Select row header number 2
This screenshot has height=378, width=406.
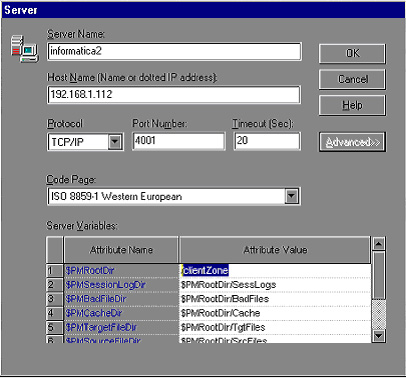point(54,285)
